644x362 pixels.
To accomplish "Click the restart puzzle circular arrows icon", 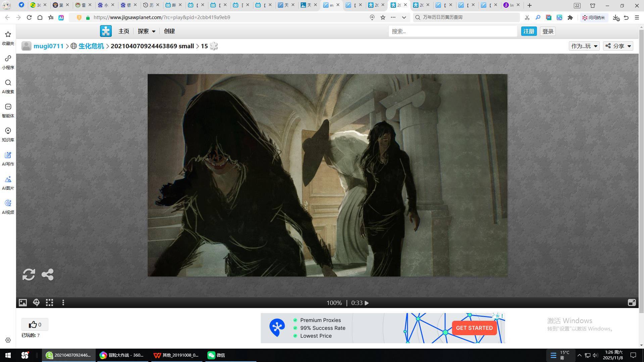I will click(29, 275).
